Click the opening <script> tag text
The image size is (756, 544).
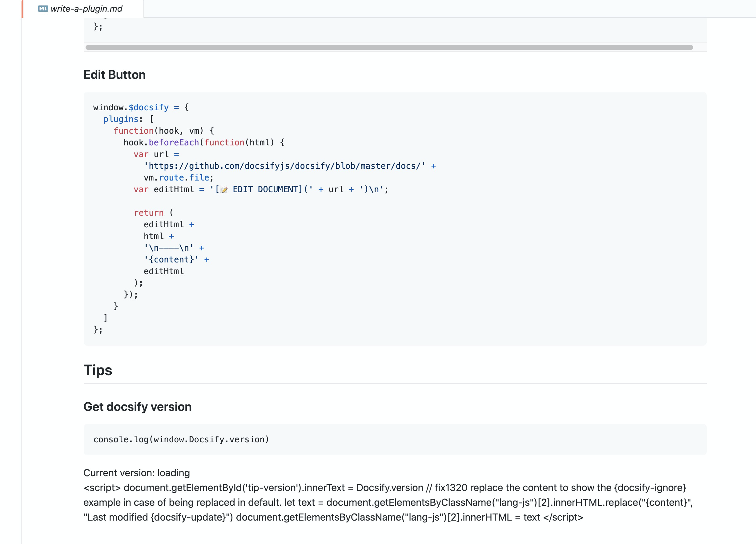[x=102, y=488]
